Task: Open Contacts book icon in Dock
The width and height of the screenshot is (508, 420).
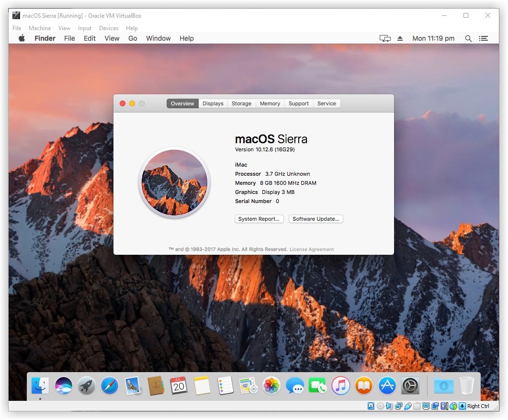Action: [x=156, y=386]
